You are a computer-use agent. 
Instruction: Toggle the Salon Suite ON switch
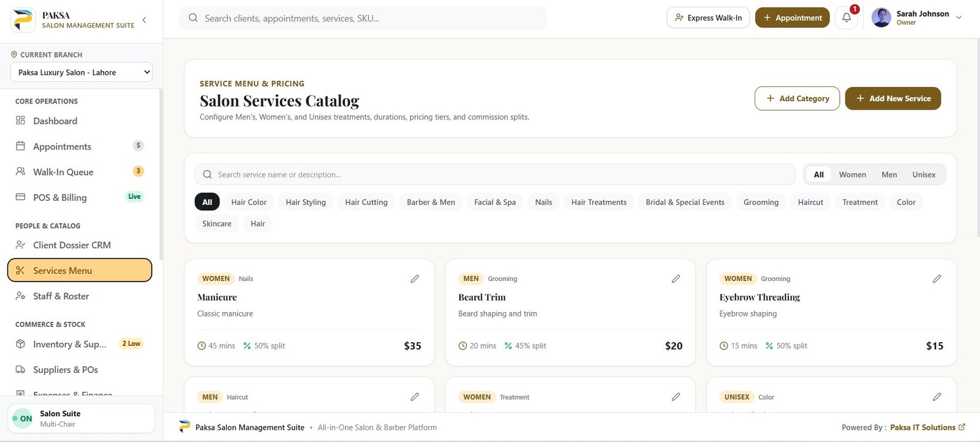pos(23,419)
